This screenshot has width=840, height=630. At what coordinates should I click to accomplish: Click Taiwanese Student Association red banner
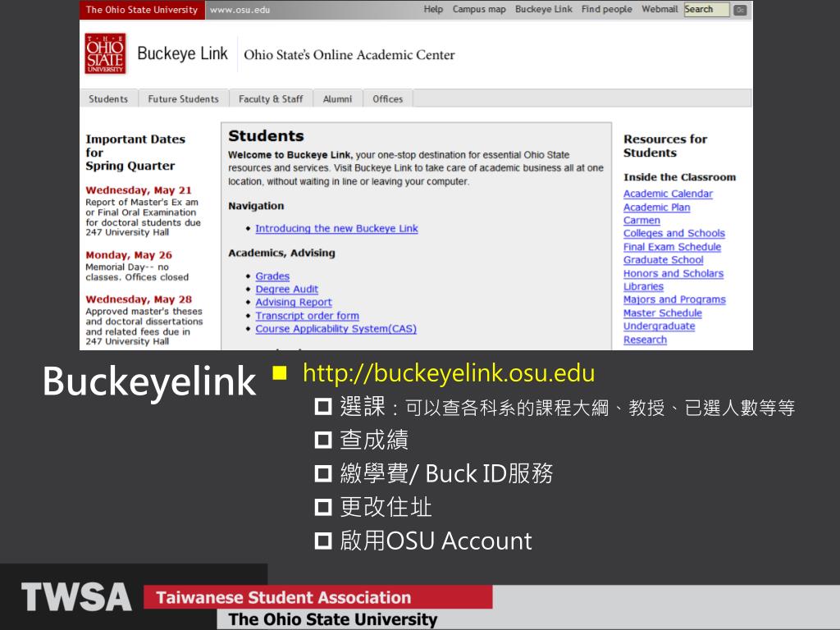pos(318,597)
